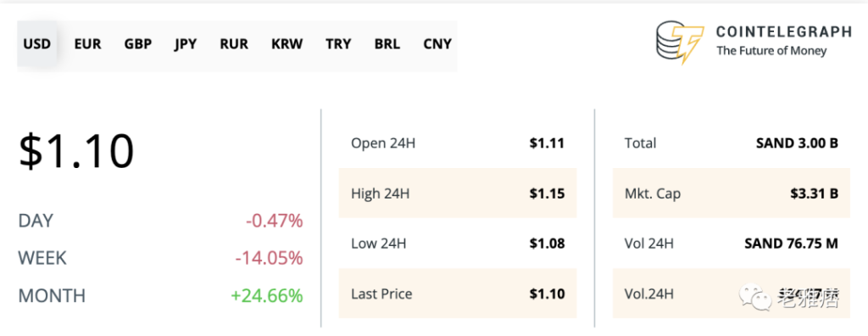The height and width of the screenshot is (336, 868).
Task: Click the Cointelegraph coin stack logo icon
Action: click(680, 42)
